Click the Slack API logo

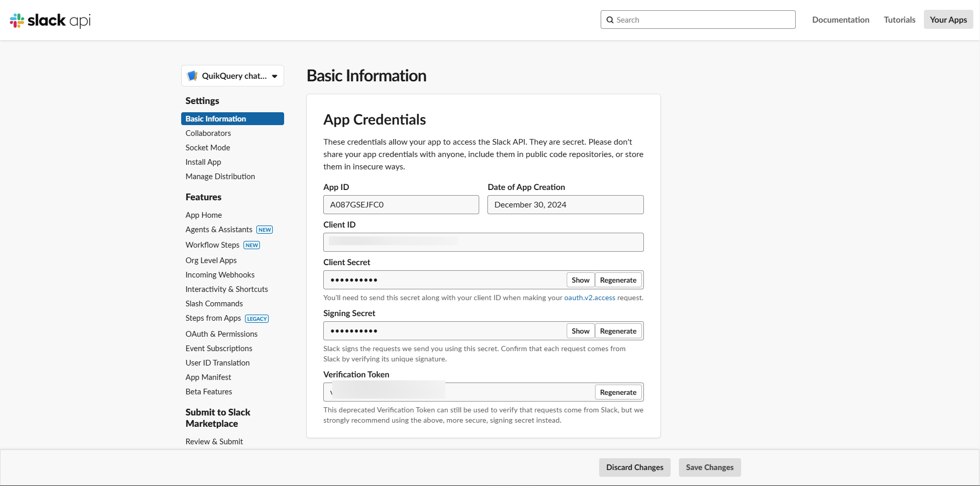pyautogui.click(x=50, y=20)
